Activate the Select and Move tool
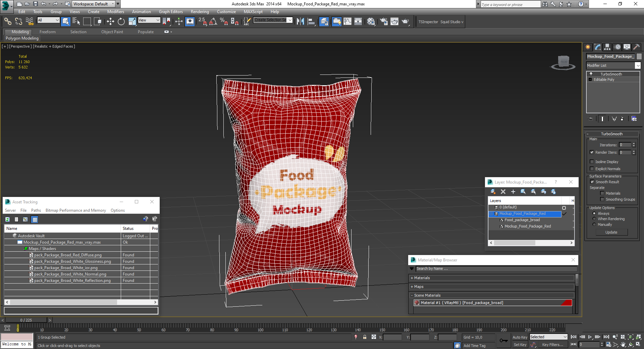644x349 pixels. point(110,22)
